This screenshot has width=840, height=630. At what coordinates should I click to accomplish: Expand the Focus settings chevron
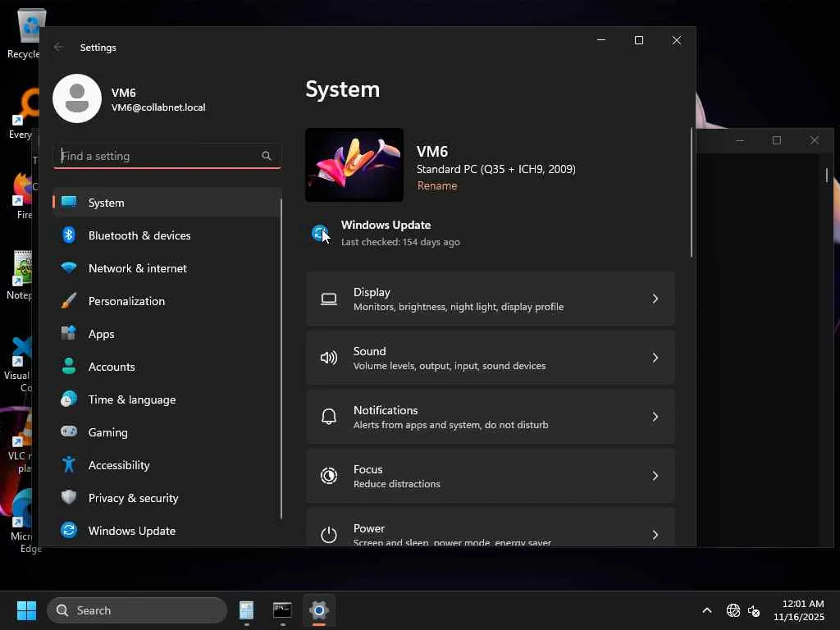tap(655, 476)
